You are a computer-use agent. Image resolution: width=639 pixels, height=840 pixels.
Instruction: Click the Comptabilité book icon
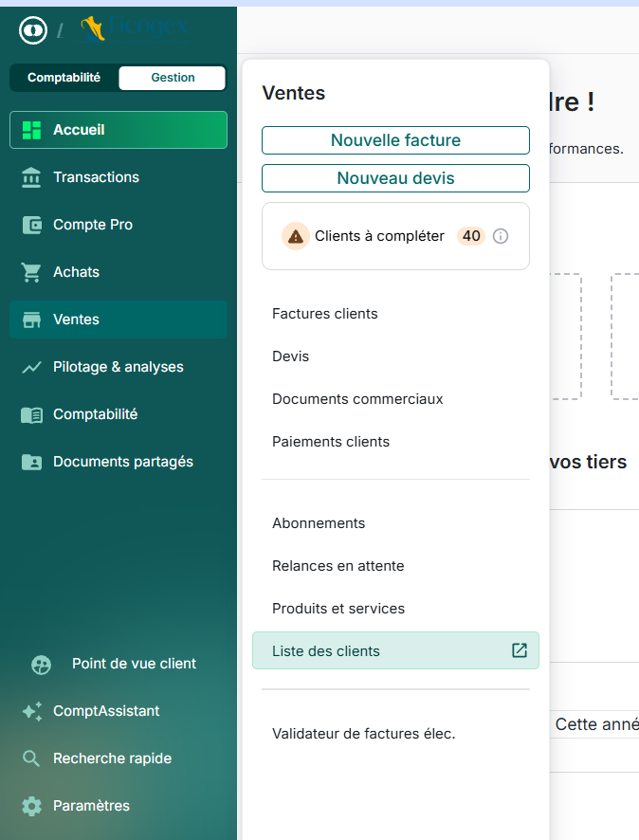31,414
